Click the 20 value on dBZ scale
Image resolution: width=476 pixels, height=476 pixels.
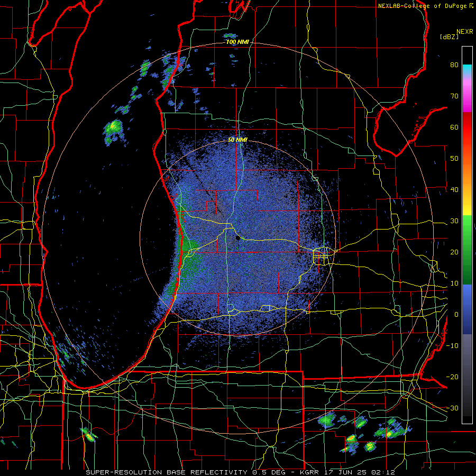[454, 252]
